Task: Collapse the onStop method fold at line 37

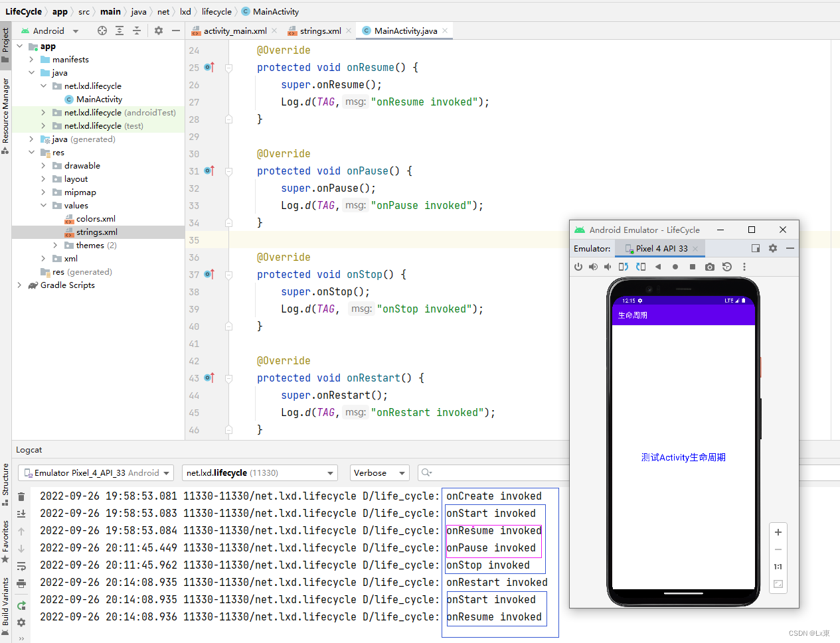Action: [228, 274]
